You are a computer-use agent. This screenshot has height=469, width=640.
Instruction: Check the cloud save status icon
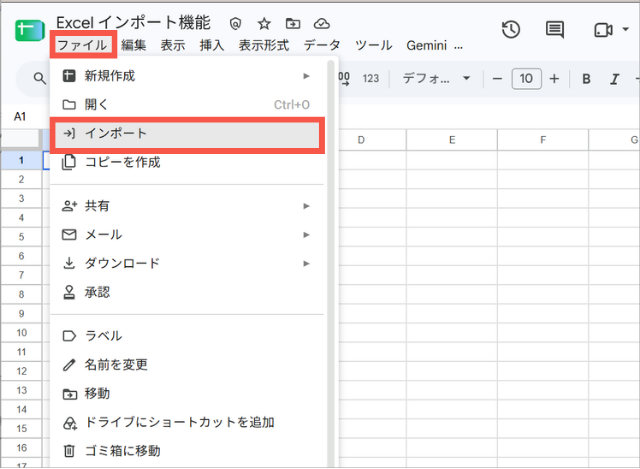(x=322, y=24)
